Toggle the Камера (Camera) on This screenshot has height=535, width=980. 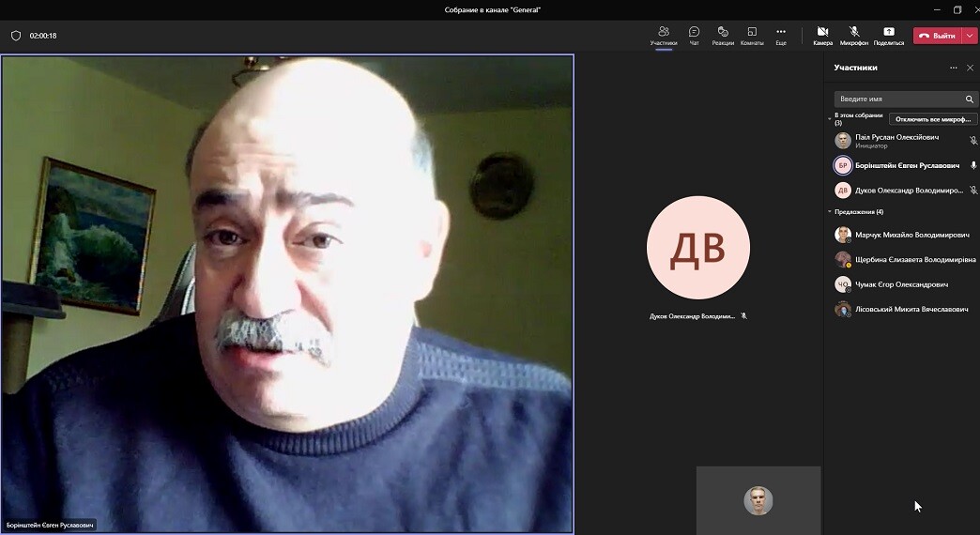click(822, 35)
